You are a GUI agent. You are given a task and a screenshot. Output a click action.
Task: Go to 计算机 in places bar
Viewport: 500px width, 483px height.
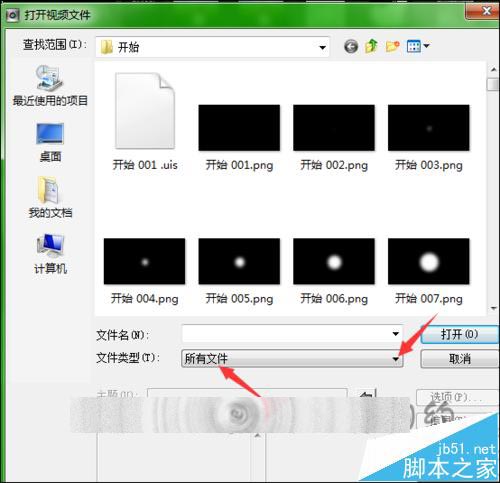50,254
